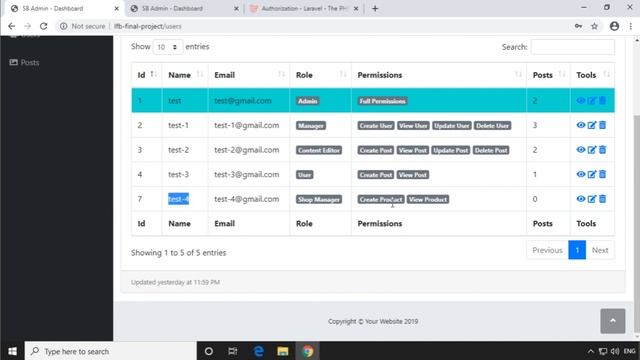Click the Full Permissions badge

point(382,101)
